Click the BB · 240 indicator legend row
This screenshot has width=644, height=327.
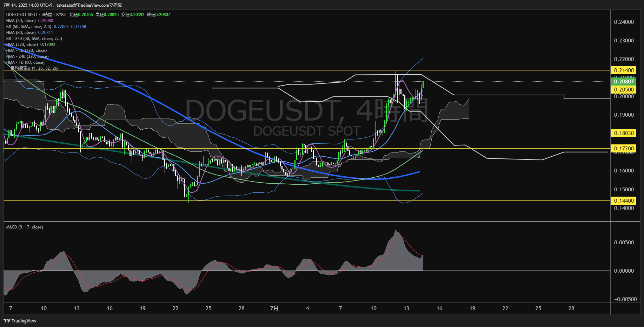[34, 39]
